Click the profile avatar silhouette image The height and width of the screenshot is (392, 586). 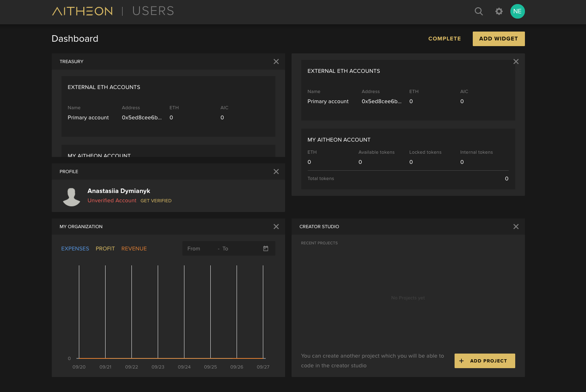click(72, 197)
